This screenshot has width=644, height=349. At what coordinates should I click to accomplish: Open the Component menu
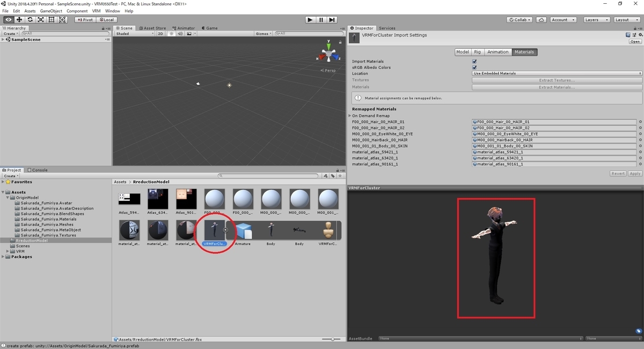[x=77, y=11]
